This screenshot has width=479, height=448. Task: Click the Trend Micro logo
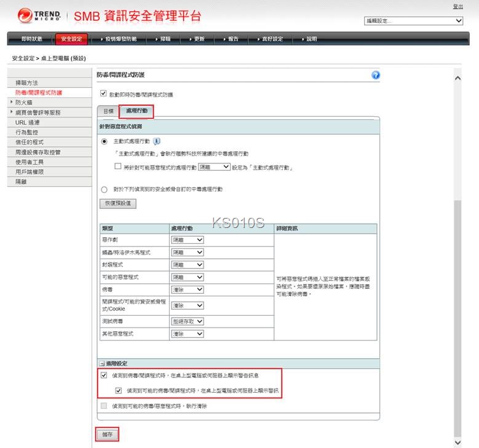tap(39, 15)
